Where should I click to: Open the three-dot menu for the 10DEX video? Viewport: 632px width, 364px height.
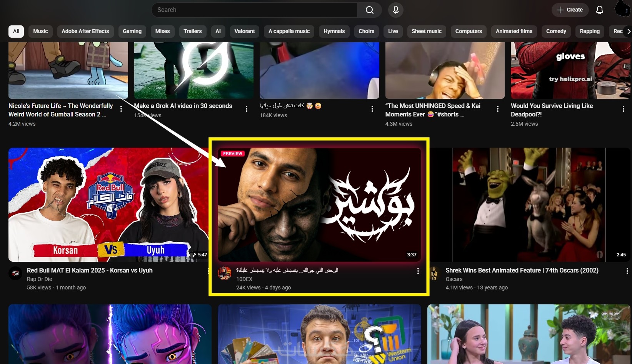(x=418, y=271)
